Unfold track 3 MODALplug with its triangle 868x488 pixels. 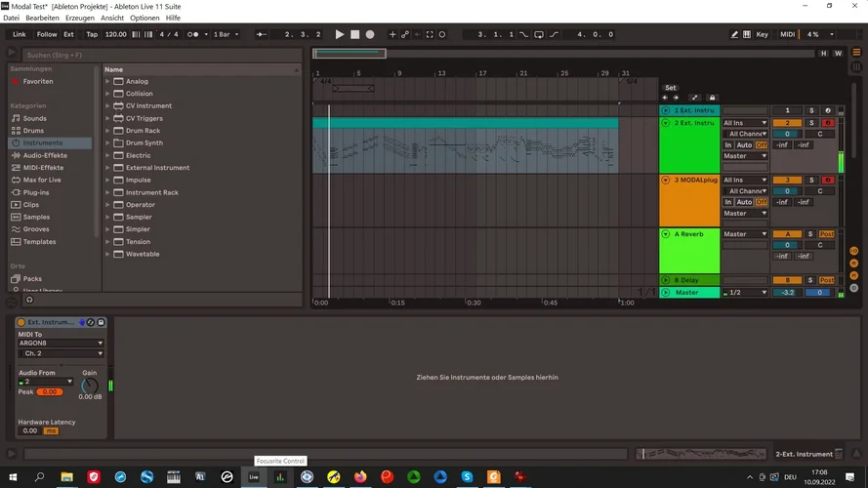666,181
